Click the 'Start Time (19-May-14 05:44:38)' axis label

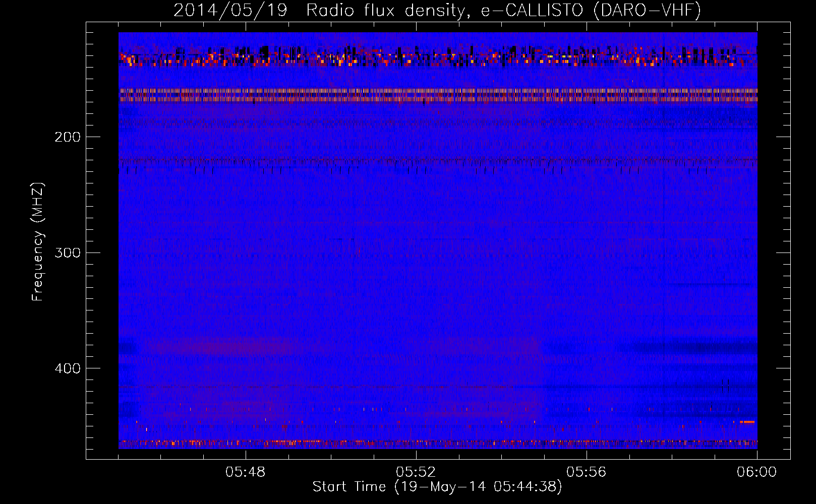[x=437, y=487]
